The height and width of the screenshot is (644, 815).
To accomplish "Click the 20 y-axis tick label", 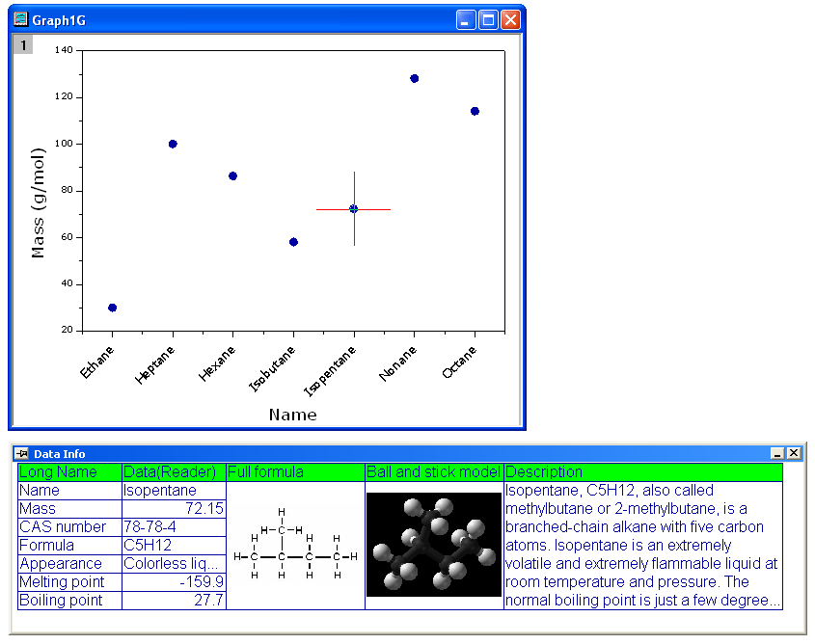I will click(x=68, y=330).
